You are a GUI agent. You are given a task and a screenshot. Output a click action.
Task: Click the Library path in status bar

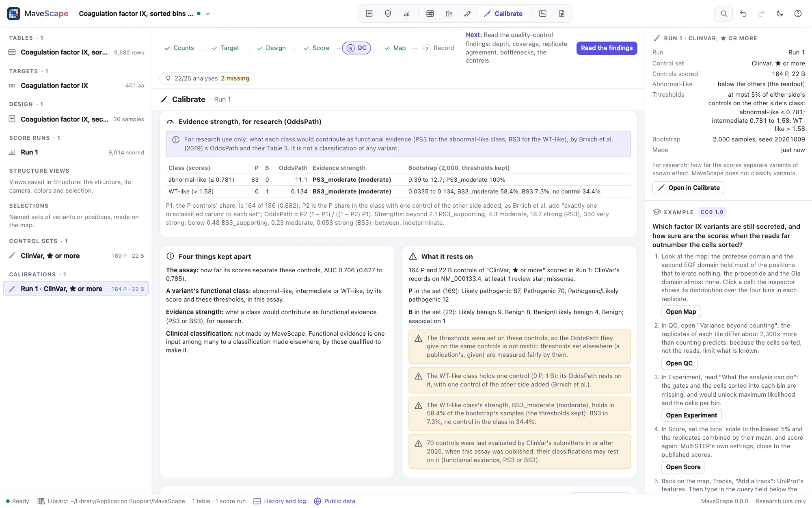tap(111, 501)
